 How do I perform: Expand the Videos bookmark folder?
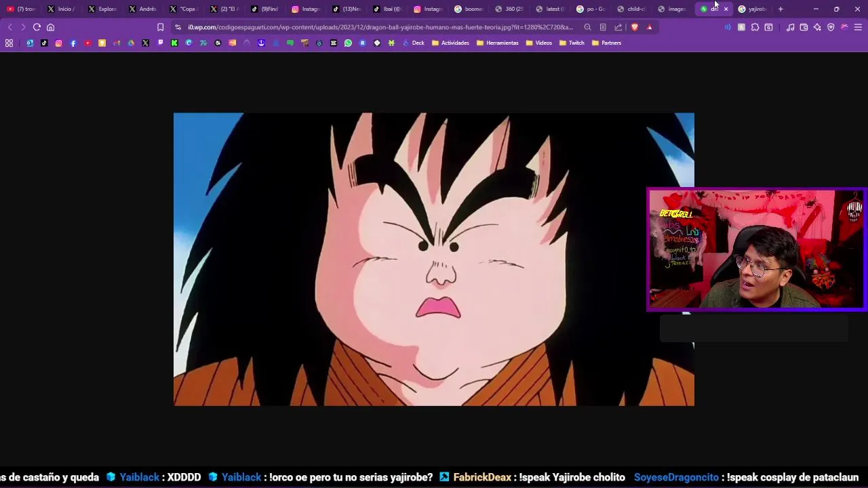(538, 43)
